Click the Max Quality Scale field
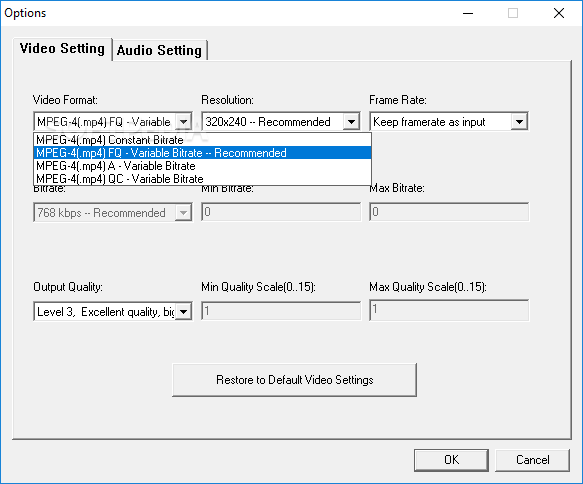 pyautogui.click(x=449, y=310)
